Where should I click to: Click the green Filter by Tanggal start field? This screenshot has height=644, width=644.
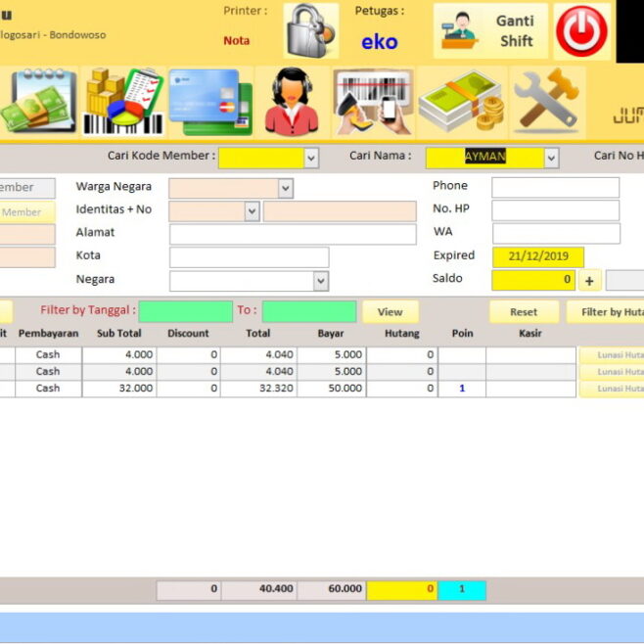(185, 312)
